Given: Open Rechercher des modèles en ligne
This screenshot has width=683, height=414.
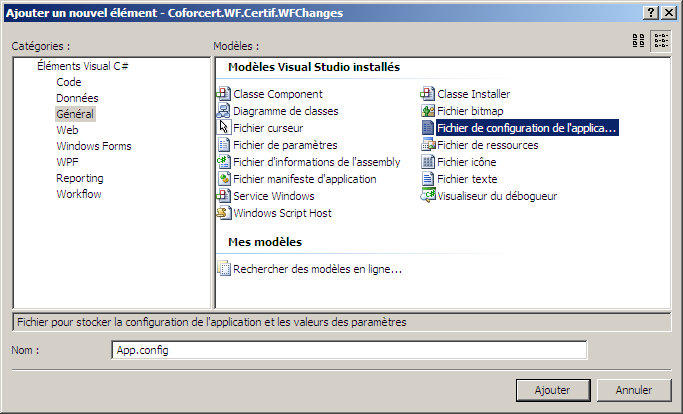Looking at the screenshot, I should [x=317, y=269].
